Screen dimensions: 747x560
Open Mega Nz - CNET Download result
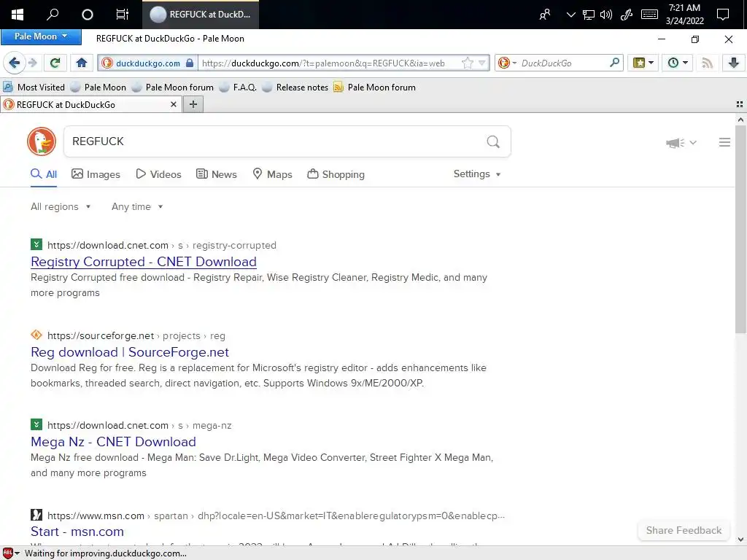pos(113,442)
